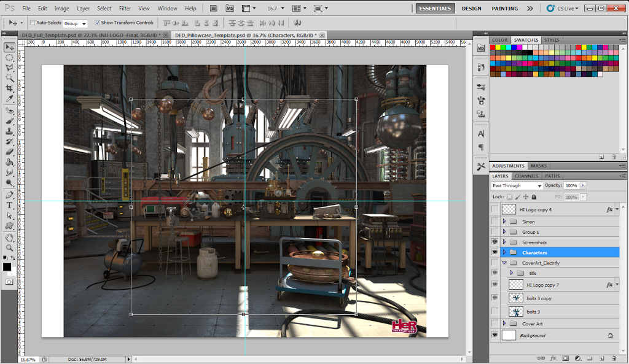Hide the HI Logo copy 7 layer
629x364 pixels.
pos(494,285)
